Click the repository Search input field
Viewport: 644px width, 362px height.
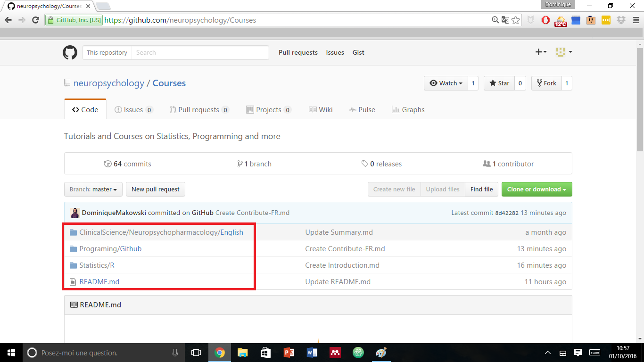point(200,52)
